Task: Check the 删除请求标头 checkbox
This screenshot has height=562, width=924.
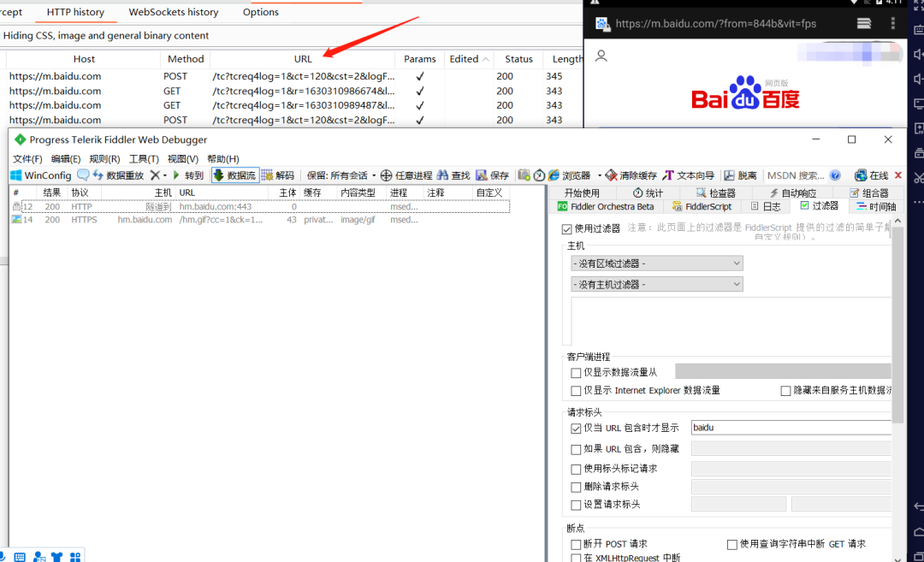Action: (576, 488)
